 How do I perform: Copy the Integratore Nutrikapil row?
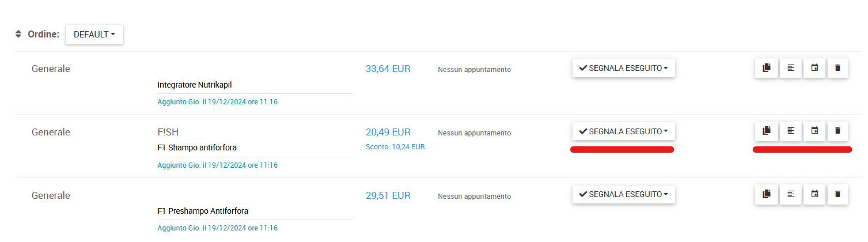point(766,68)
